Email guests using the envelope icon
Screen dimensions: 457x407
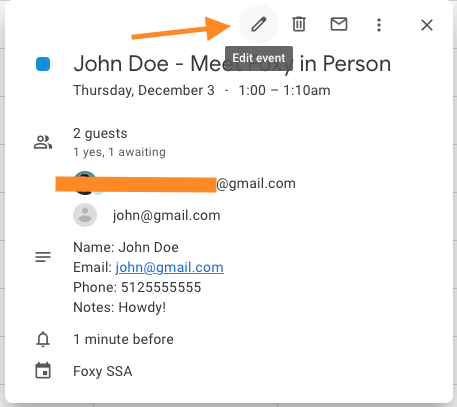(339, 24)
